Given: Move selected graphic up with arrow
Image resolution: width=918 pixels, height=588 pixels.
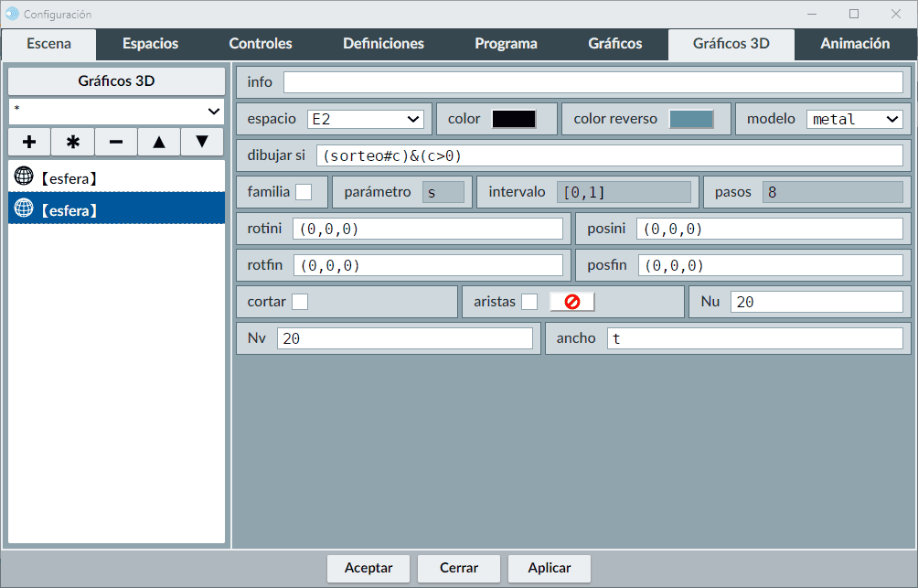Looking at the screenshot, I should [159, 142].
